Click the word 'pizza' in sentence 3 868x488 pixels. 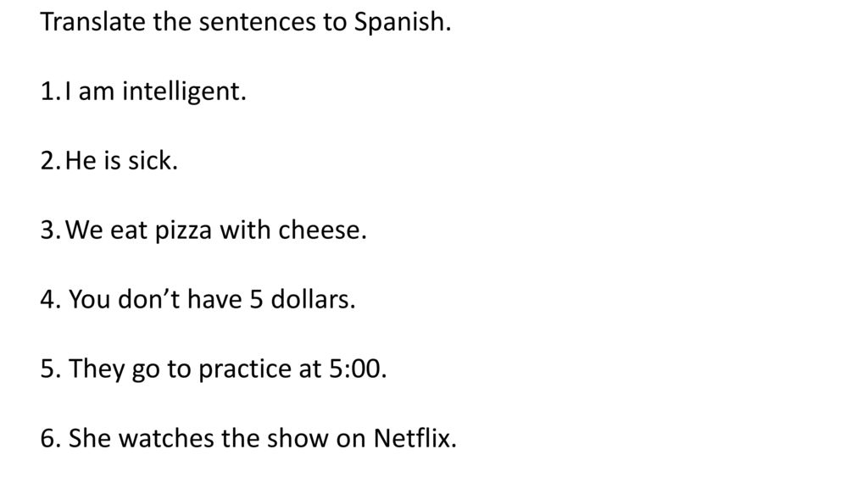tap(183, 231)
